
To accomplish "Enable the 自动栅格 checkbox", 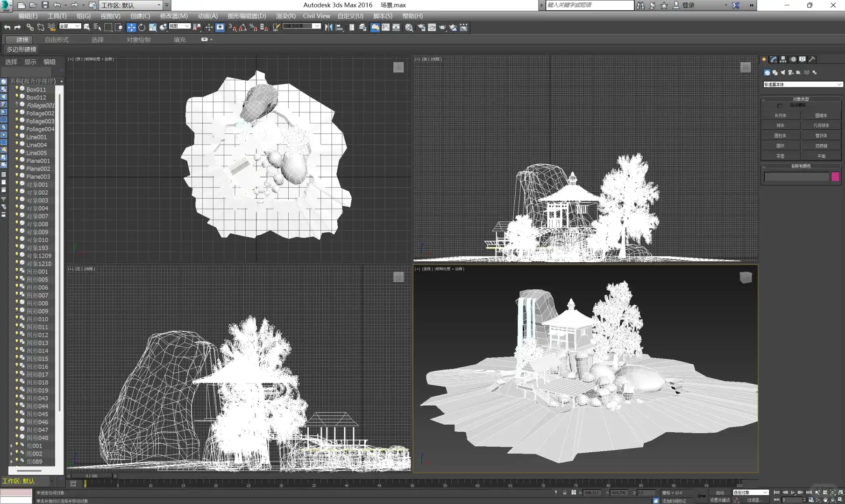I will coord(780,105).
